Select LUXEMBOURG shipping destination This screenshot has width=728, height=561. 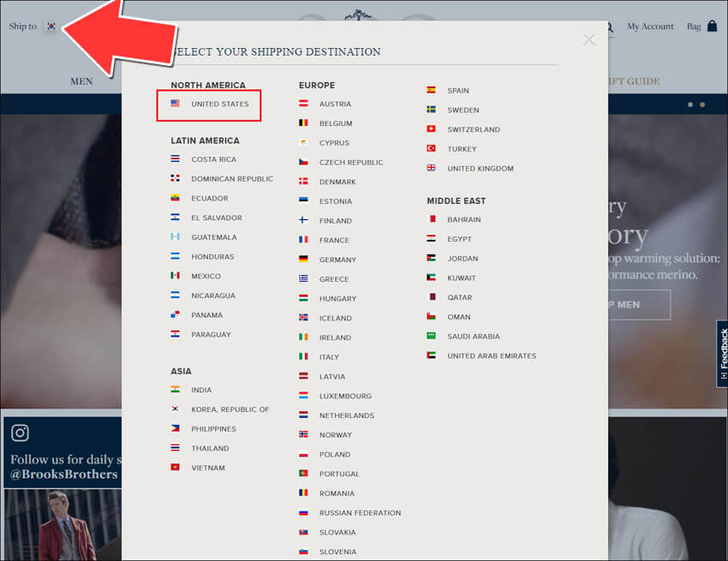(345, 397)
